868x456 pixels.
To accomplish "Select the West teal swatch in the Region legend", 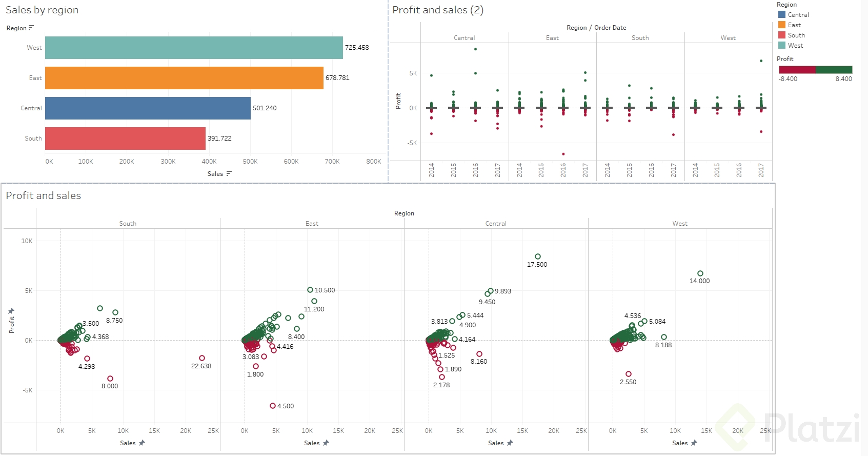I will pyautogui.click(x=782, y=45).
